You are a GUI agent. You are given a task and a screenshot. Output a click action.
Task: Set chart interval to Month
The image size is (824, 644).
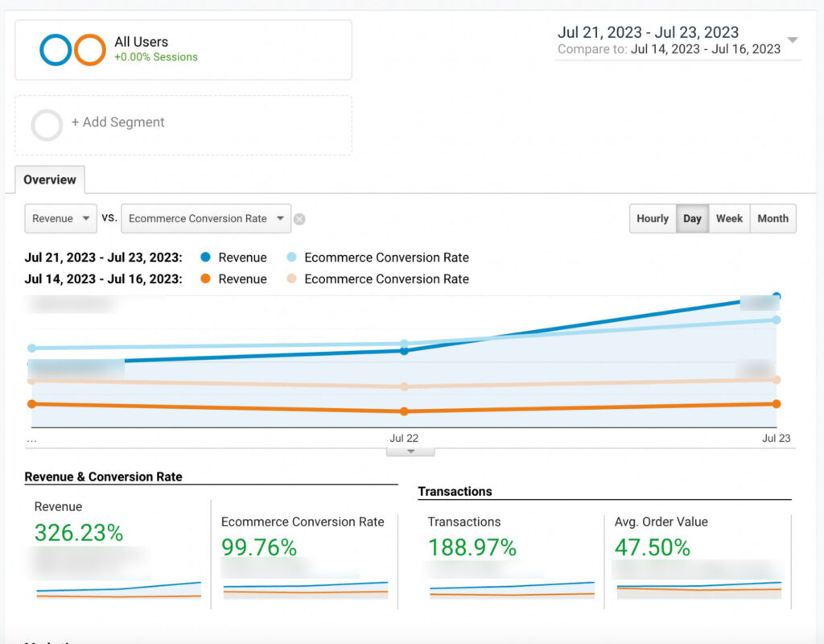click(x=772, y=219)
